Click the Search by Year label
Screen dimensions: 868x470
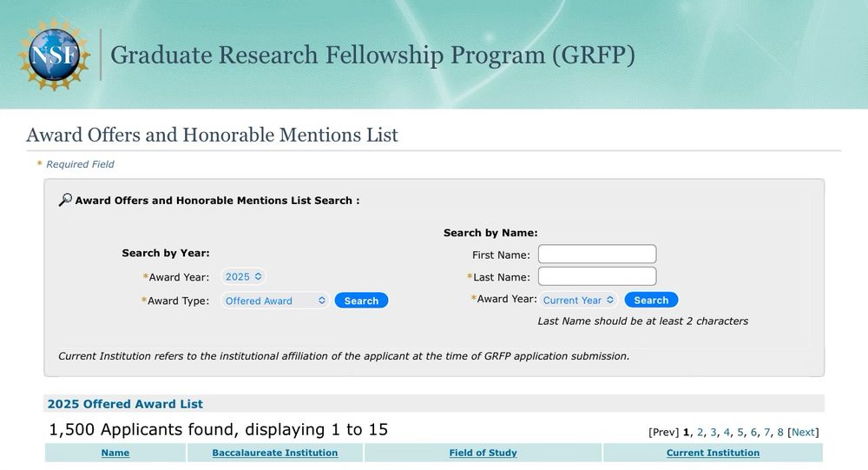click(x=166, y=254)
